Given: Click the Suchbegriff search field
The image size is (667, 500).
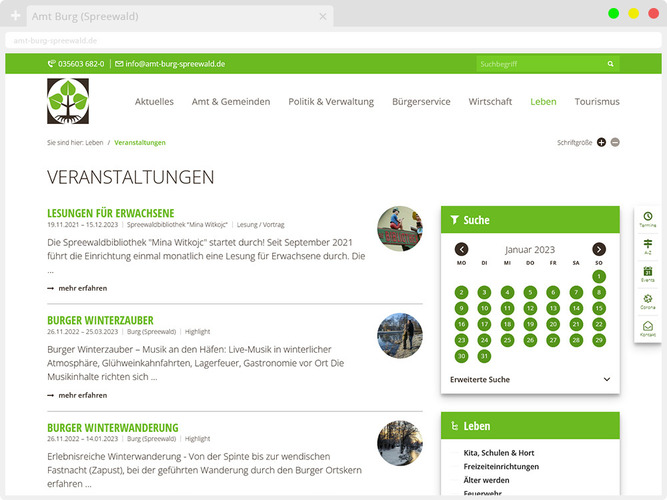Looking at the screenshot, I should tap(538, 64).
